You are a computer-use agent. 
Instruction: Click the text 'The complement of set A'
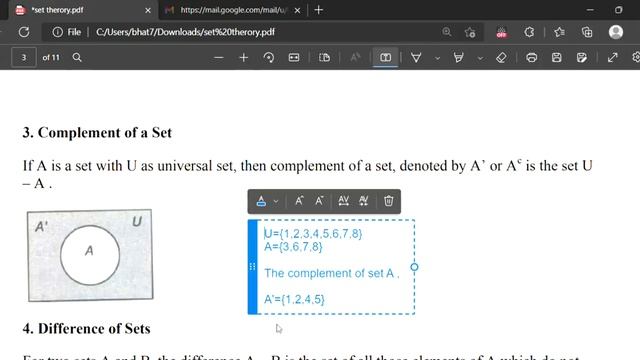(329, 273)
